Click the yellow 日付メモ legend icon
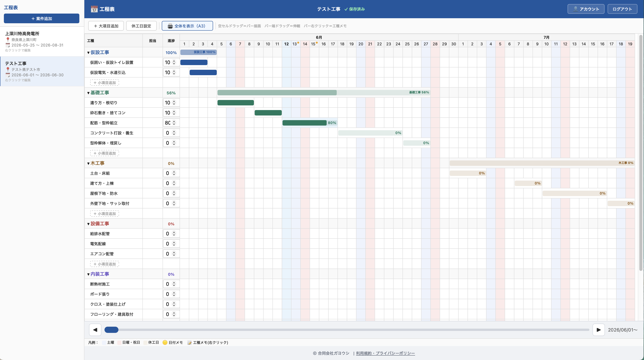644x360 pixels. (x=165, y=343)
